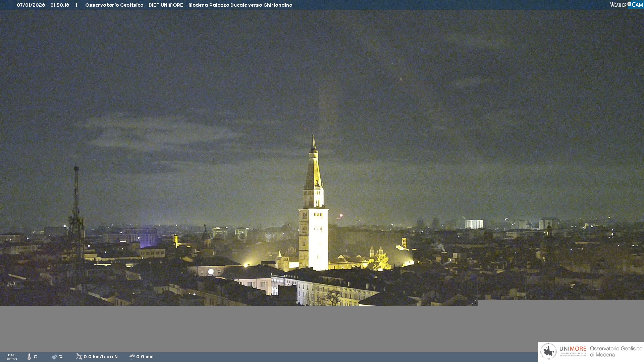The width and height of the screenshot is (644, 362).
Task: Click the rain umbrella icon
Action: click(132, 357)
